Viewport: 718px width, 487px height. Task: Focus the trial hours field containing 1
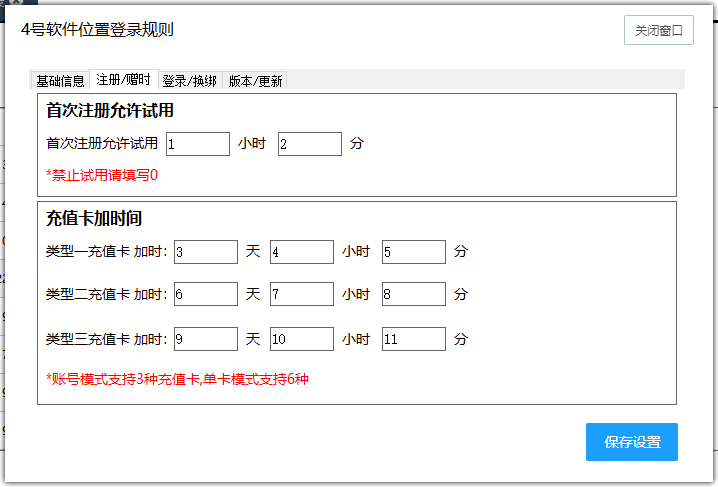click(x=198, y=144)
